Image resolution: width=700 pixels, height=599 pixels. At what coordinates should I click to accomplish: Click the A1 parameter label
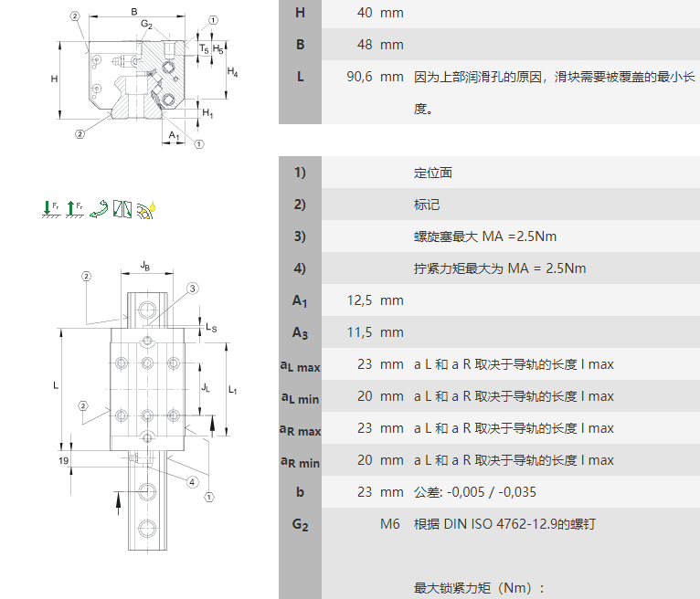[x=300, y=300]
